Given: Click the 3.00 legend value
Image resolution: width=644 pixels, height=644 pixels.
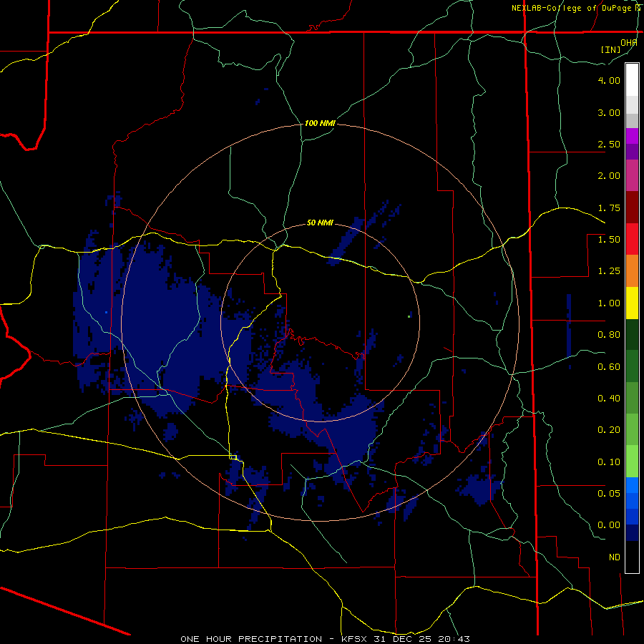Looking at the screenshot, I should [609, 112].
